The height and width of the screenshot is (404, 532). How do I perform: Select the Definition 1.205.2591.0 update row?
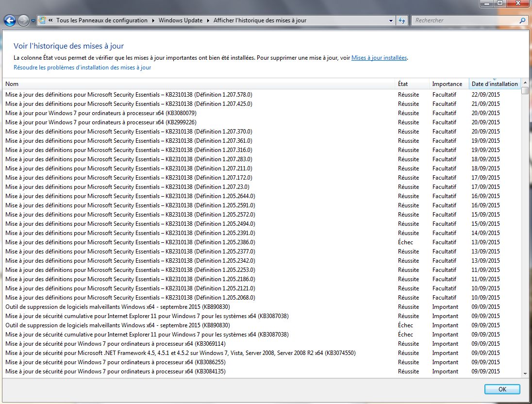[x=261, y=205]
